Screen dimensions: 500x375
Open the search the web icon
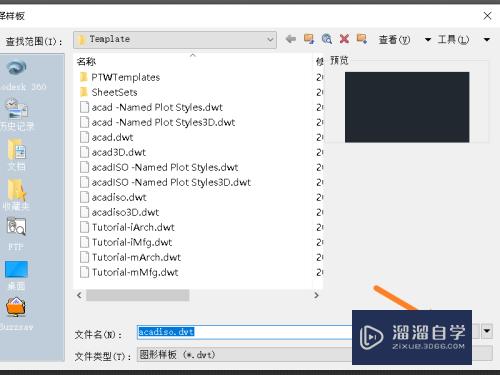[x=327, y=39]
